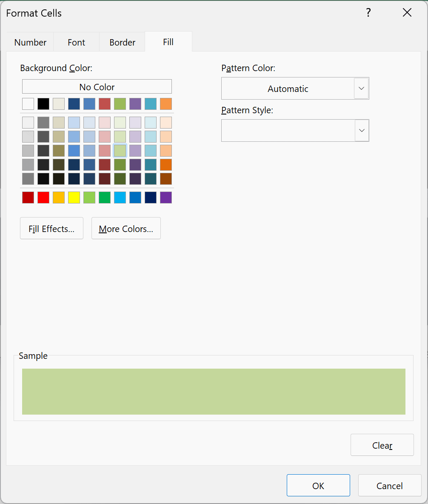Switch to the Border tab

tap(123, 42)
